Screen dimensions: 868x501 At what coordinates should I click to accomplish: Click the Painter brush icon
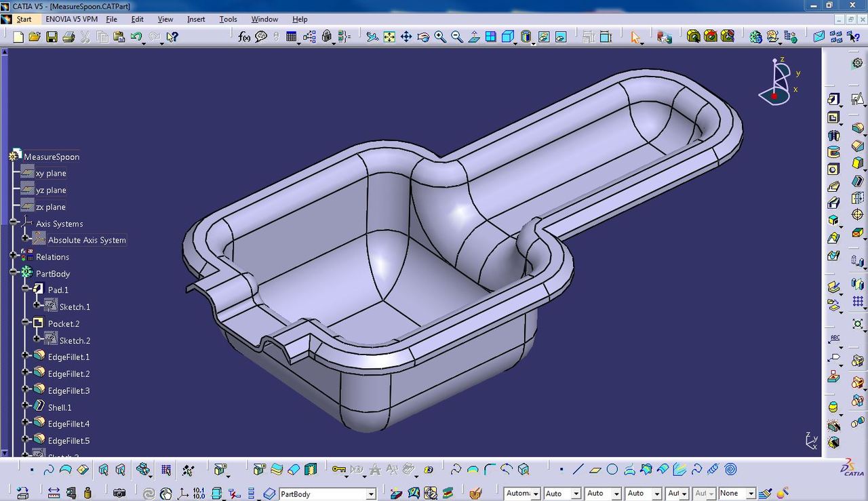[766, 493]
